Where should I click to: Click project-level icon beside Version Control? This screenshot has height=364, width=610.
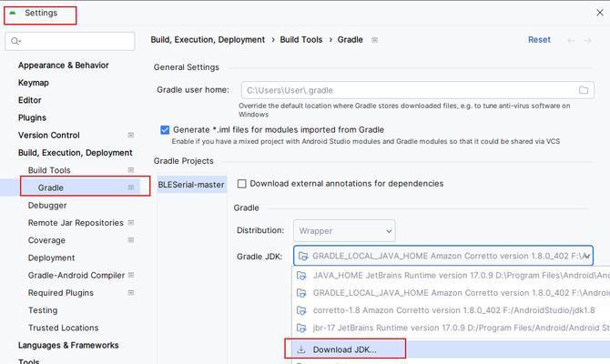coord(131,135)
